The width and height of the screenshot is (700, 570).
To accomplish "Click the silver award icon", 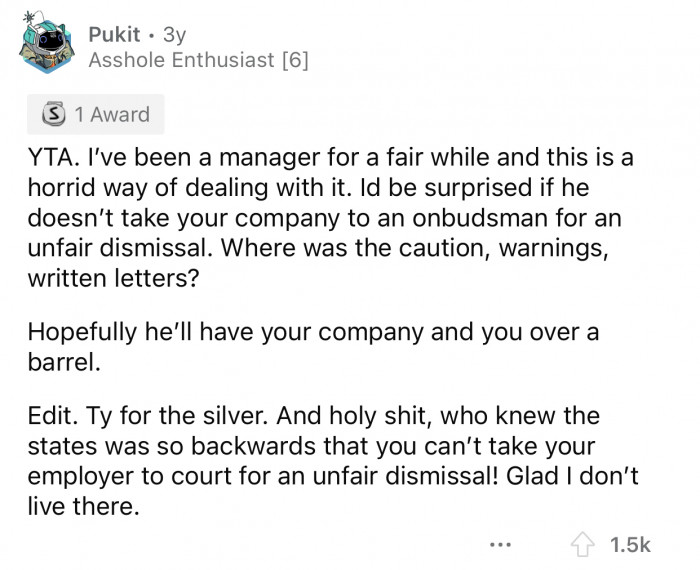I will coord(54,114).
